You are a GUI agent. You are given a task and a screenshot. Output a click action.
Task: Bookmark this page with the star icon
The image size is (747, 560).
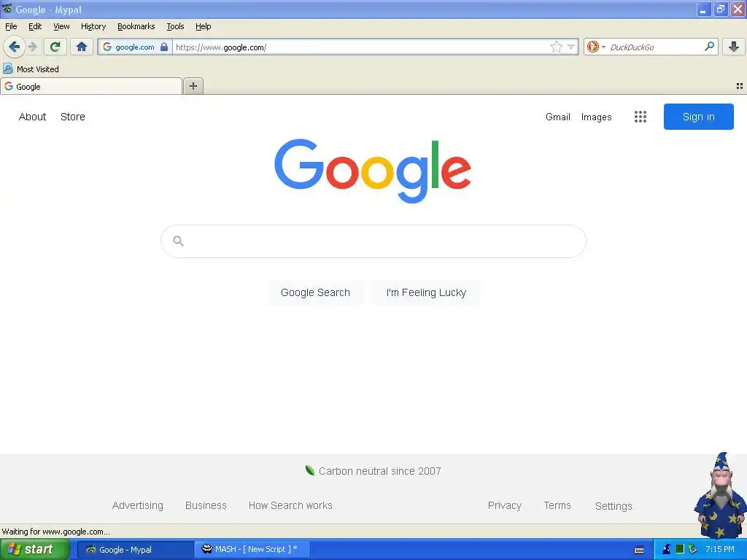coord(556,47)
